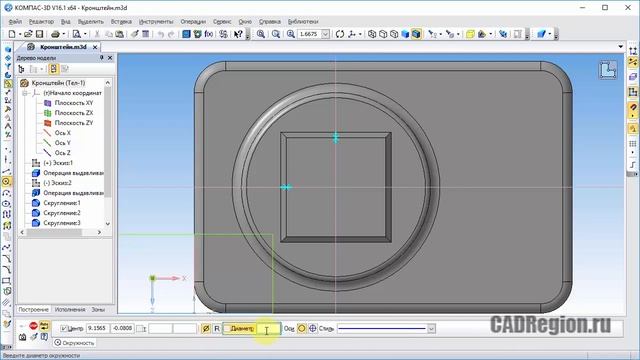Image resolution: width=640 pixels, height=360 pixels.
Task: Click the yellow Section view cube icon
Action: (470, 34)
